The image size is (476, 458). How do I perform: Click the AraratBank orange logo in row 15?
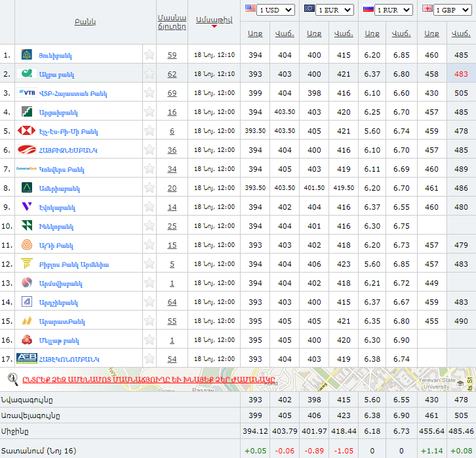click(x=27, y=320)
